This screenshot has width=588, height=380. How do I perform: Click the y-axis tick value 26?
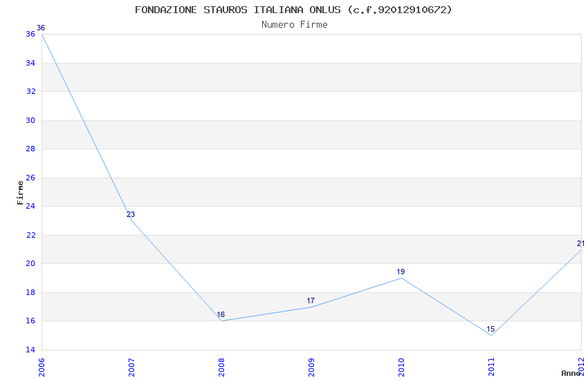[x=30, y=178]
